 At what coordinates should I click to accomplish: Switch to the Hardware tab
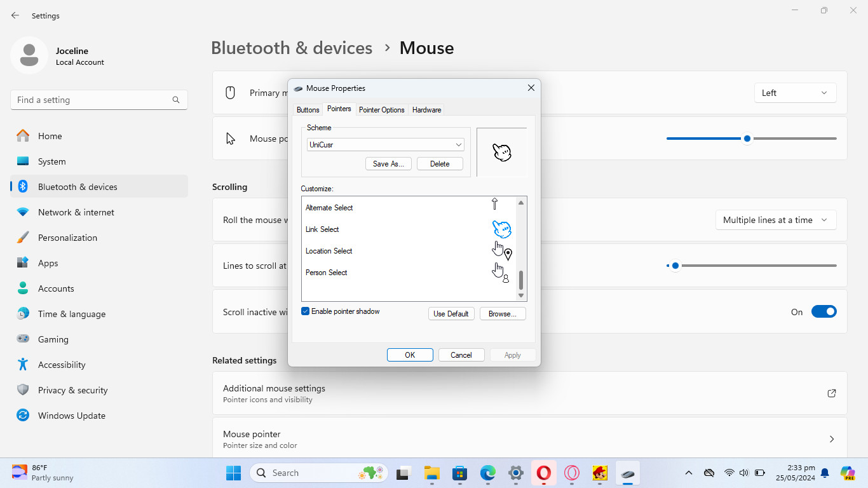426,110
